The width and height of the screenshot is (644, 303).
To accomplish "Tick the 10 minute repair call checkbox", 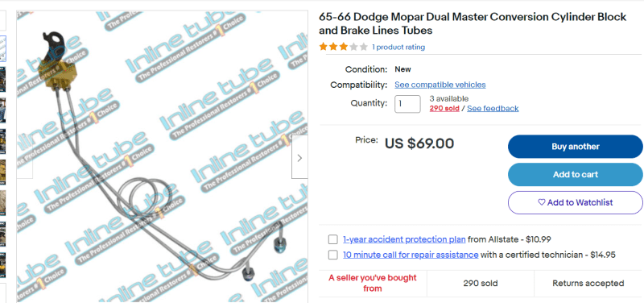I will point(332,255).
